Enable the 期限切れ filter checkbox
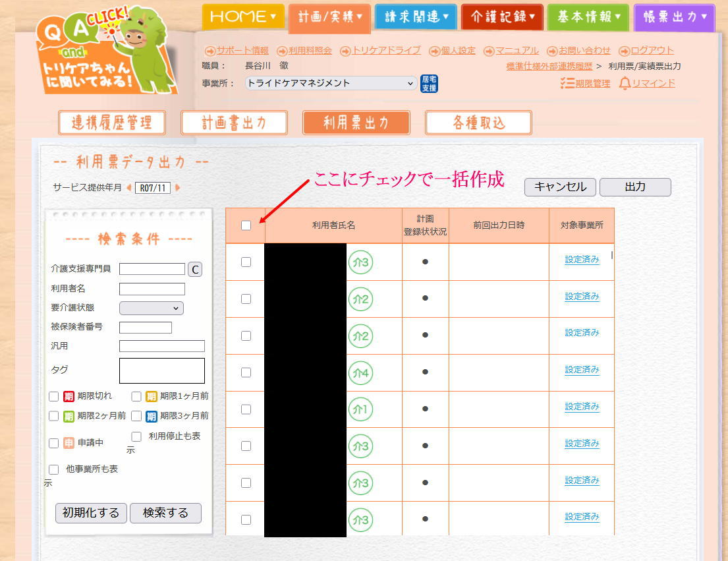 point(54,397)
